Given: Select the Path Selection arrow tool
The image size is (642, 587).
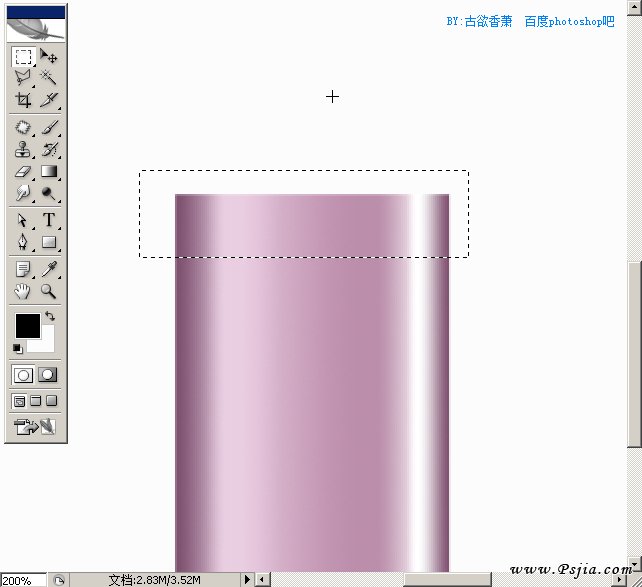Looking at the screenshot, I should click(23, 220).
